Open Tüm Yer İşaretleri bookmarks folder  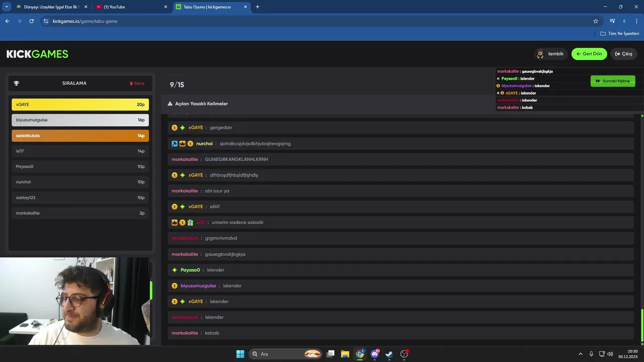[x=620, y=34]
